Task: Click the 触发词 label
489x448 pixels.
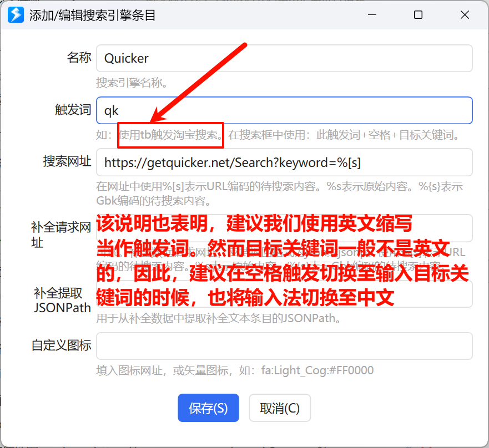Action: (x=73, y=110)
